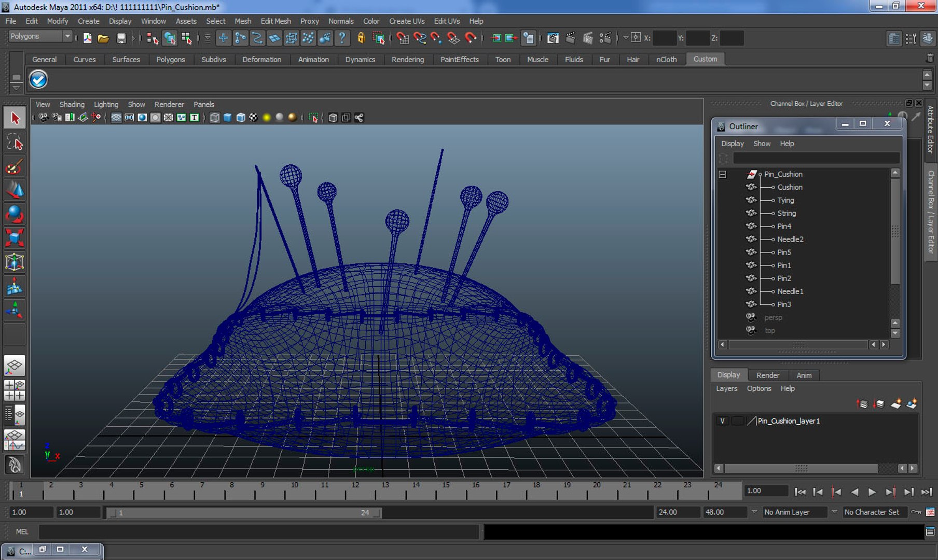Click the blue checkmark shelf icon
The width and height of the screenshot is (938, 560).
[38, 79]
